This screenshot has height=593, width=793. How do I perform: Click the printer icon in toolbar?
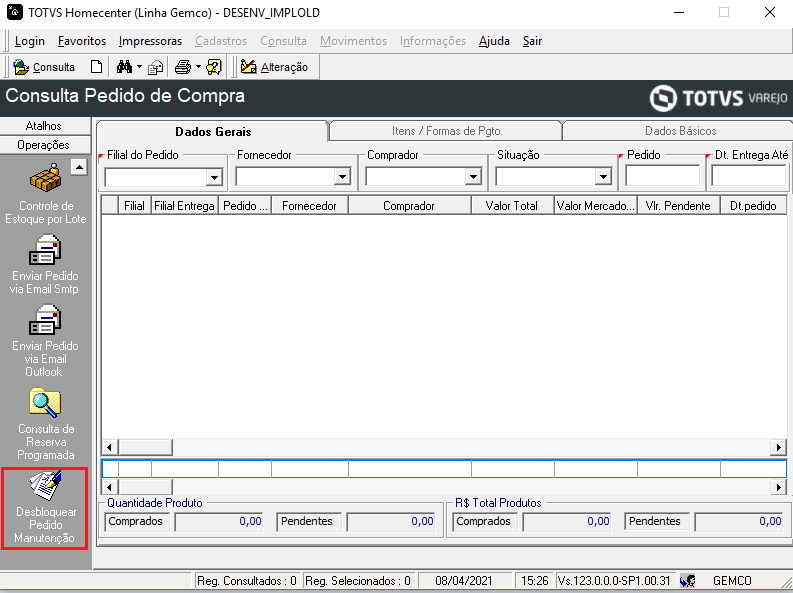[x=183, y=67]
